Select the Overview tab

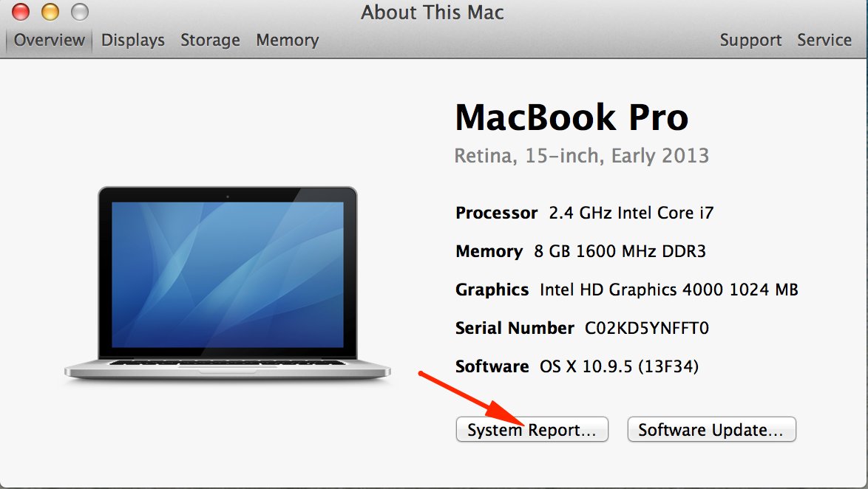(49, 40)
